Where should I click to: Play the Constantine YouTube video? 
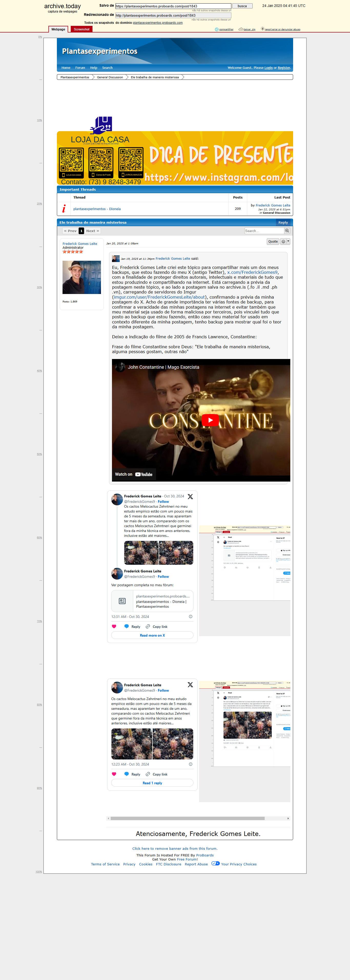[210, 420]
